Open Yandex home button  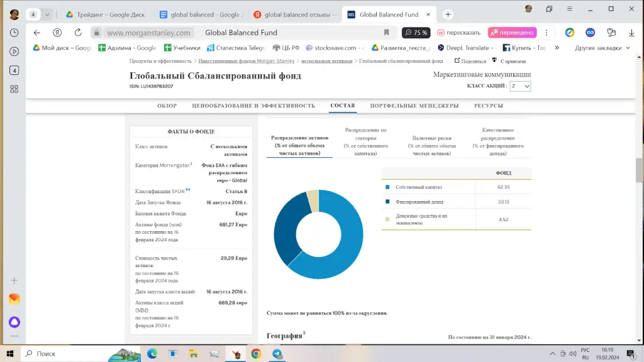click(x=57, y=33)
